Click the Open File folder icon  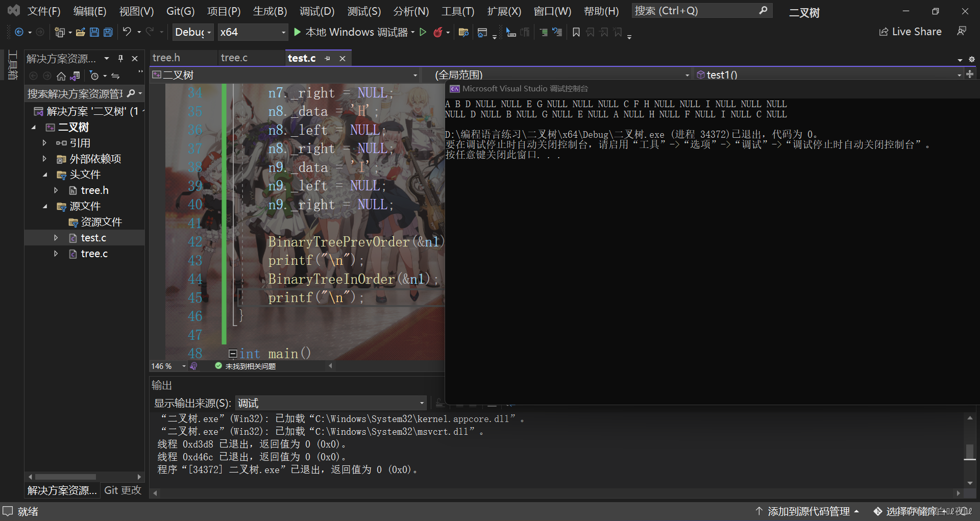pyautogui.click(x=80, y=32)
